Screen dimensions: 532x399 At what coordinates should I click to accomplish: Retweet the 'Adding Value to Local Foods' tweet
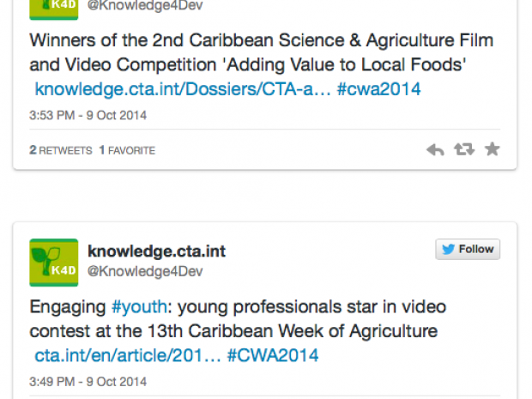coord(464,149)
